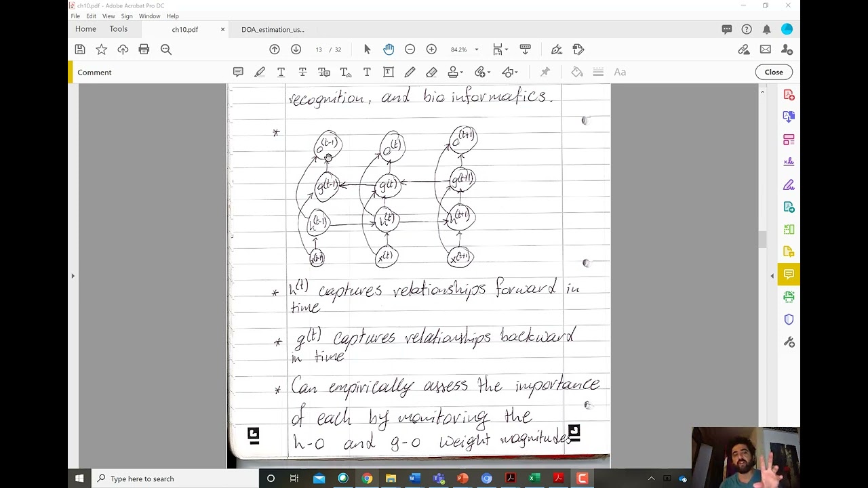Bookmark the file with the star icon

point(101,49)
